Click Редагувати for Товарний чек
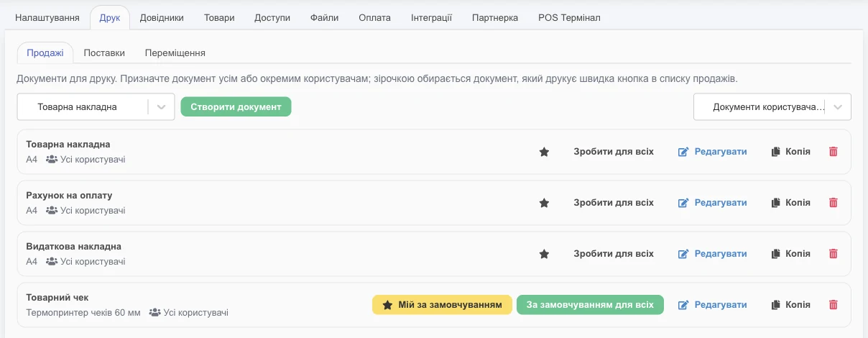 click(x=713, y=305)
